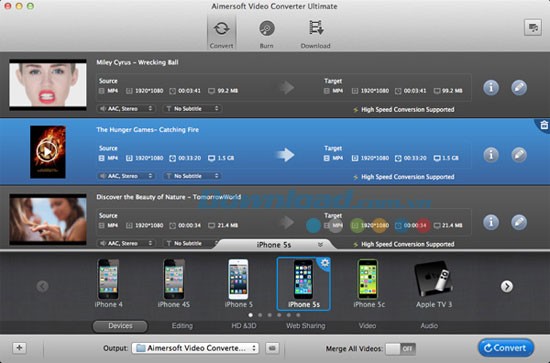Select the Editing tab
Image resolution: width=550 pixels, height=363 pixels.
click(x=182, y=326)
